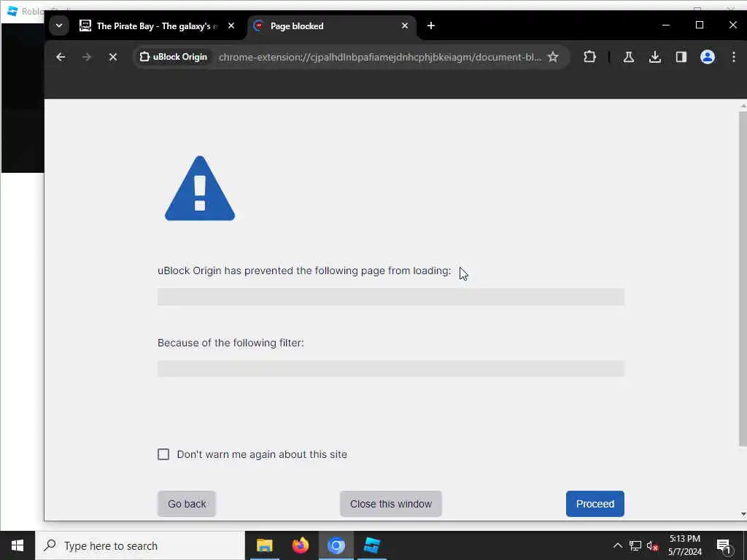
Task: Bookmark this page with the star icon
Action: click(x=553, y=57)
